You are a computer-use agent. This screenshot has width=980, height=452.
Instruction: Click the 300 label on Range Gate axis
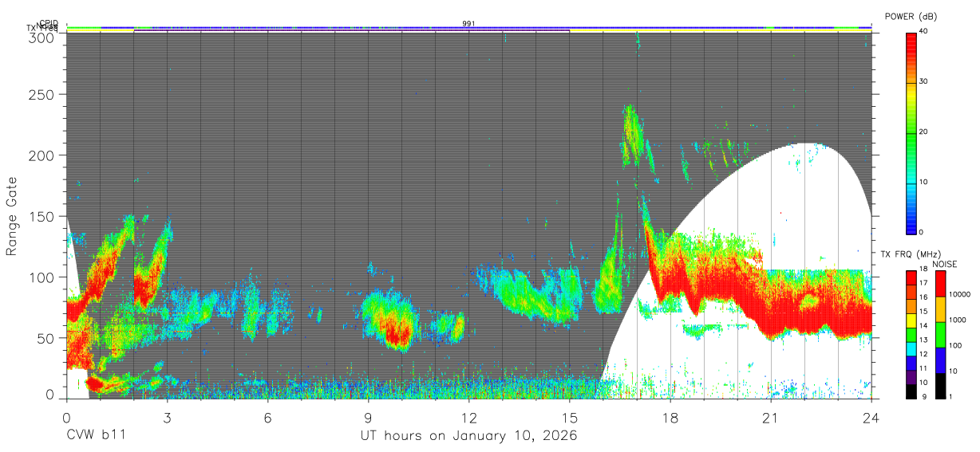[x=41, y=37]
